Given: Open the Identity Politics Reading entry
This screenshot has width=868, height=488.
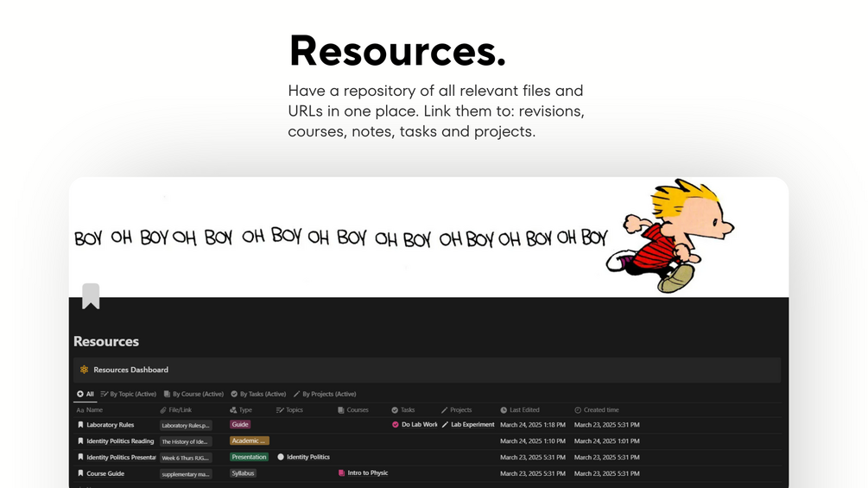Looking at the screenshot, I should 120,441.
